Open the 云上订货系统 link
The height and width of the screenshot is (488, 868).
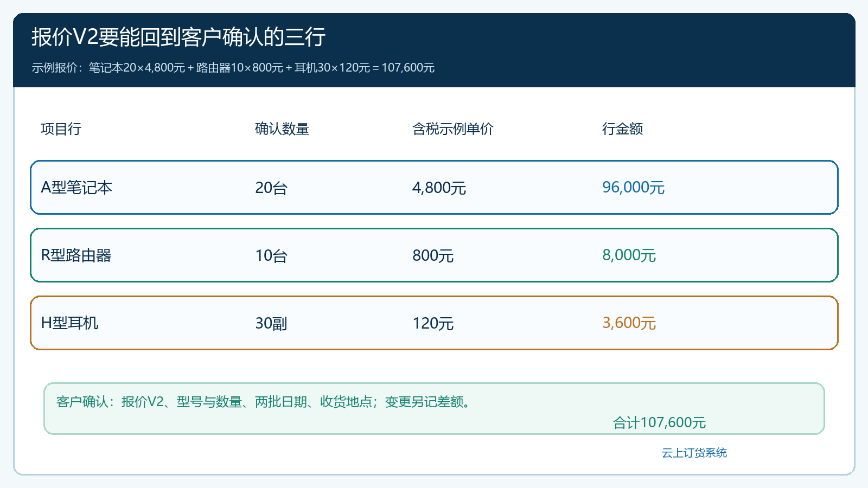[x=694, y=453]
